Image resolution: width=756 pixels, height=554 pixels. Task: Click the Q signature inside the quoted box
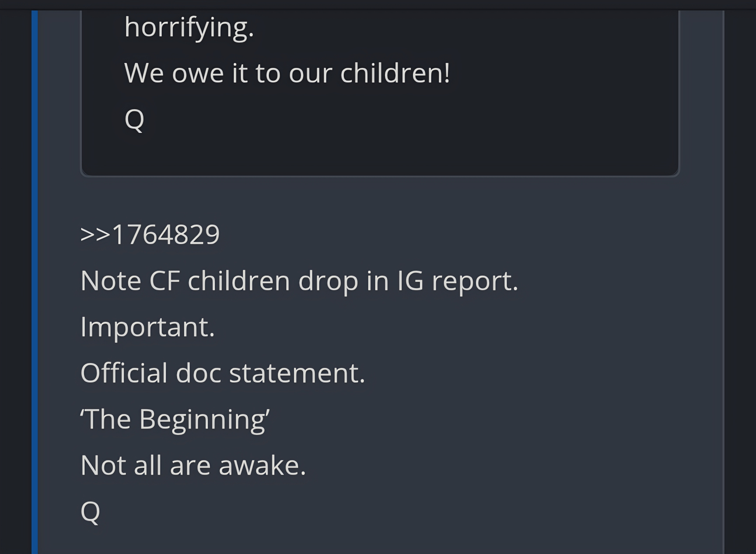(134, 119)
